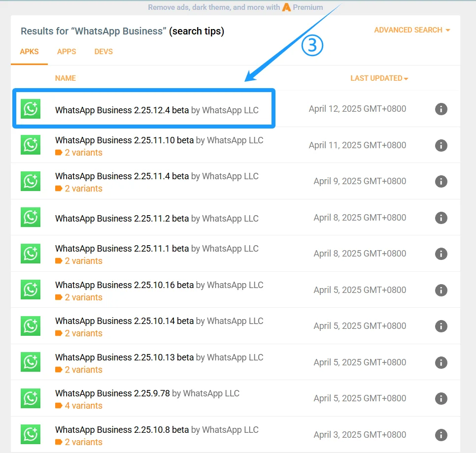Switch to the DEVS tab
This screenshot has height=453, width=476.
point(103,52)
